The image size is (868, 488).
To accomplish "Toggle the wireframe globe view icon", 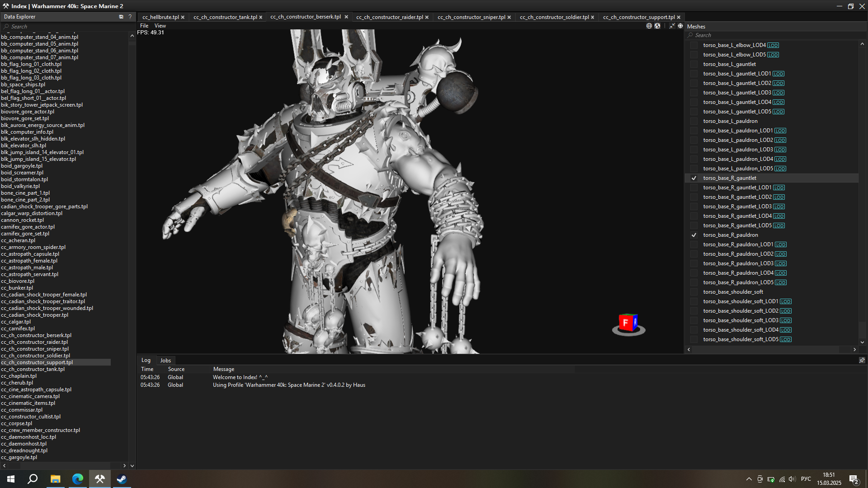I will point(649,26).
